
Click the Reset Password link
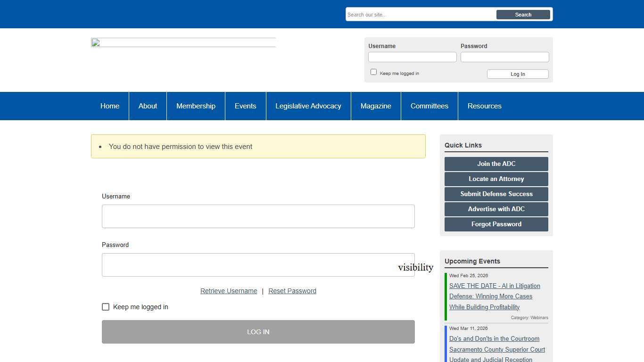click(292, 291)
